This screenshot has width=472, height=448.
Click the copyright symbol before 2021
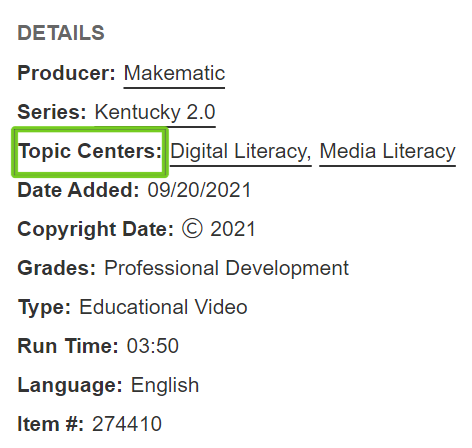pos(192,229)
